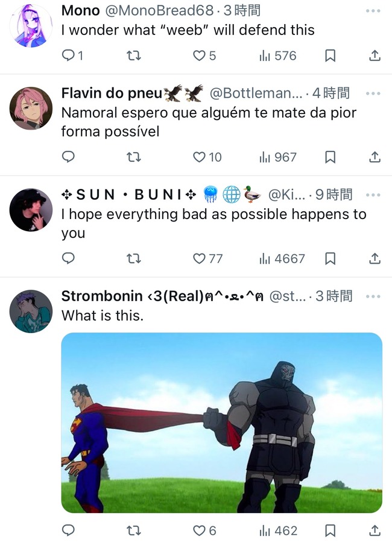Viewport: 392px width, 542px height.
Task: Reply to SUN BUNI's tweet
Action: [x=68, y=258]
